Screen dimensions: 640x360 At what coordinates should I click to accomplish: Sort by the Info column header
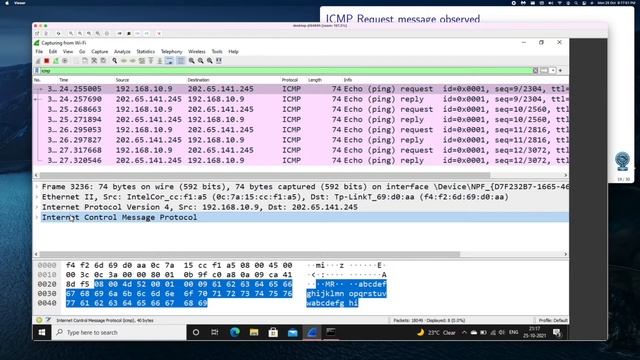tap(348, 80)
